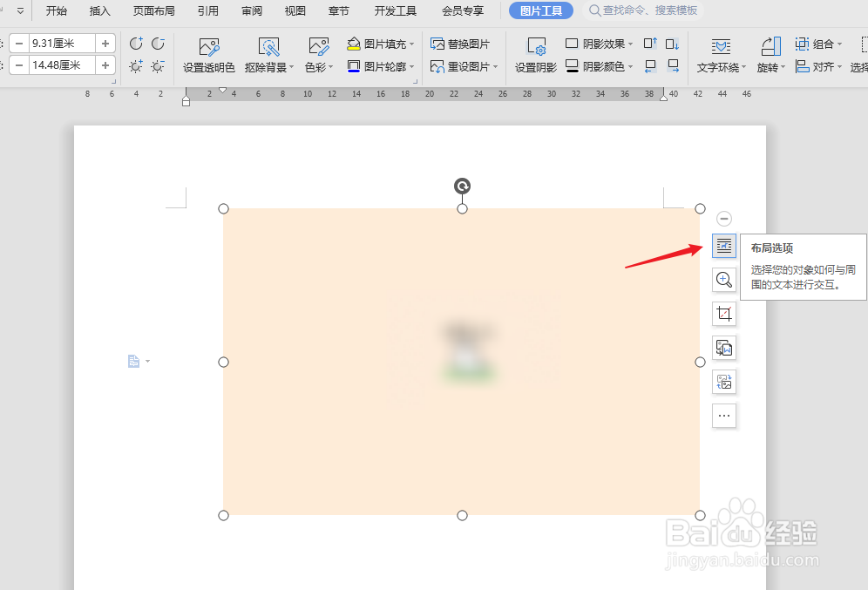This screenshot has width=868, height=590.
Task: Switch to the 插入 tab
Action: [99, 10]
